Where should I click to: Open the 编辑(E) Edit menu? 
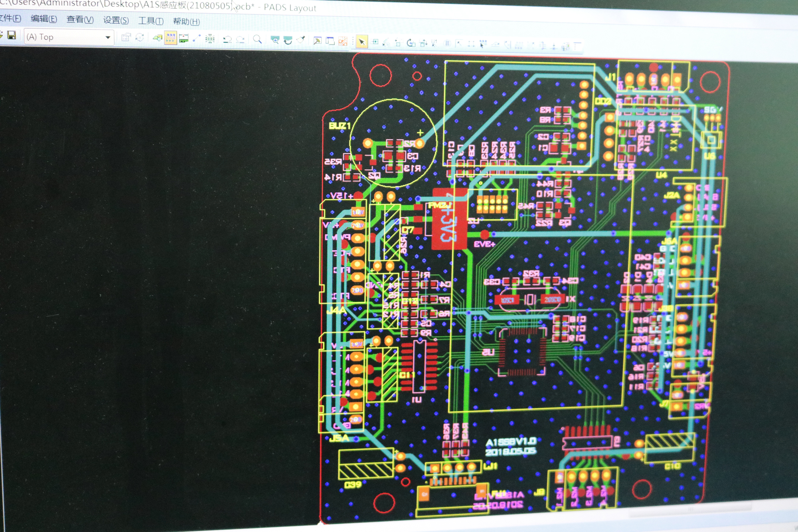(43, 19)
